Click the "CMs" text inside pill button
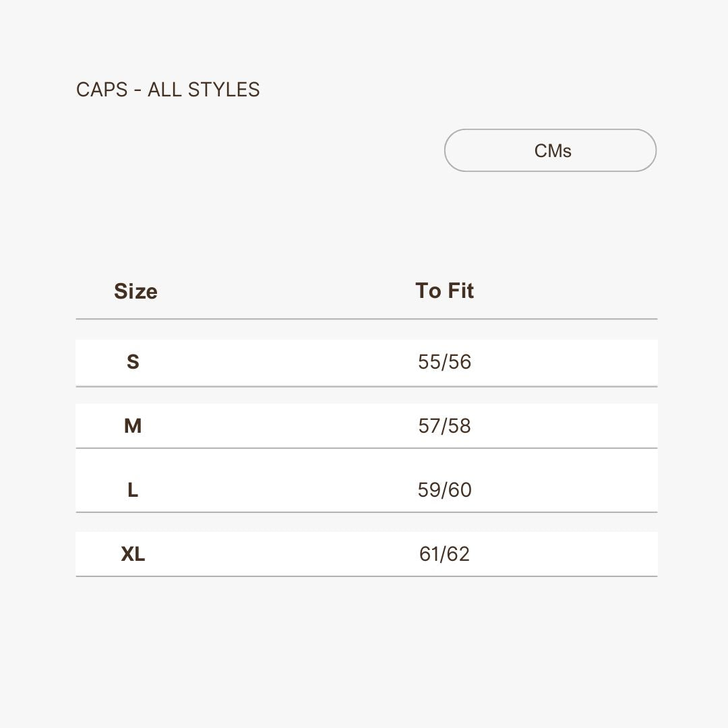This screenshot has height=728, width=728. 553,151
